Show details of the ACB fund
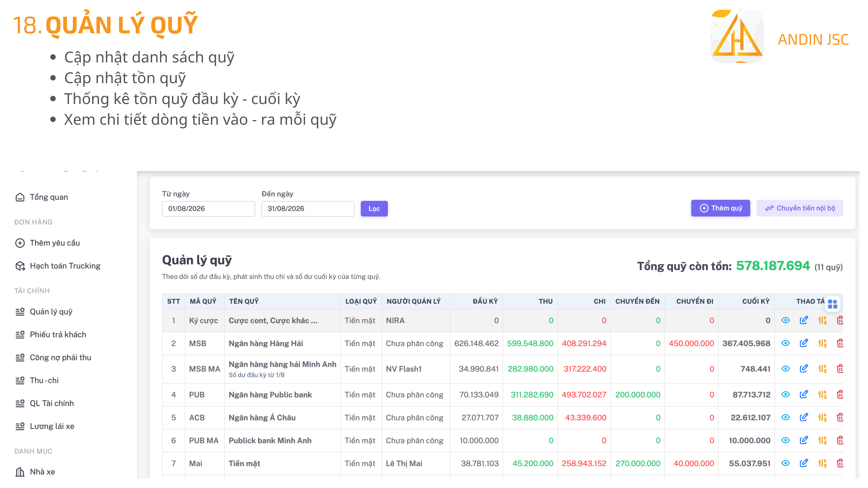 pos(785,417)
